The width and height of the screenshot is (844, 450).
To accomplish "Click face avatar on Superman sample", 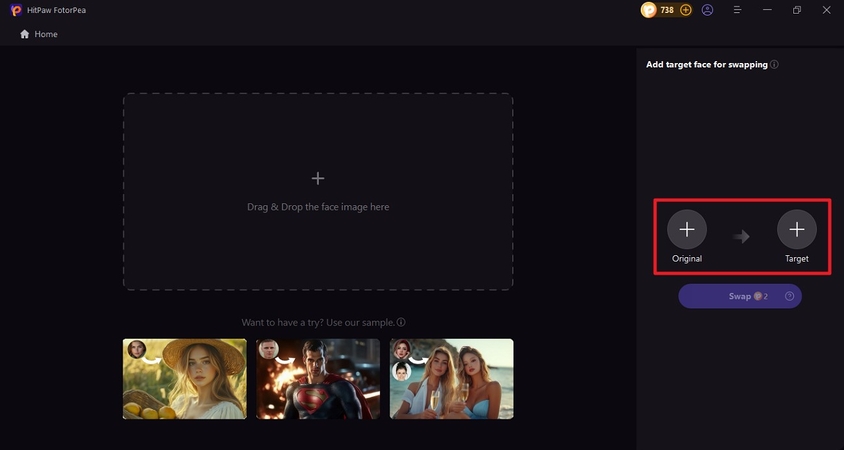I will [x=268, y=349].
